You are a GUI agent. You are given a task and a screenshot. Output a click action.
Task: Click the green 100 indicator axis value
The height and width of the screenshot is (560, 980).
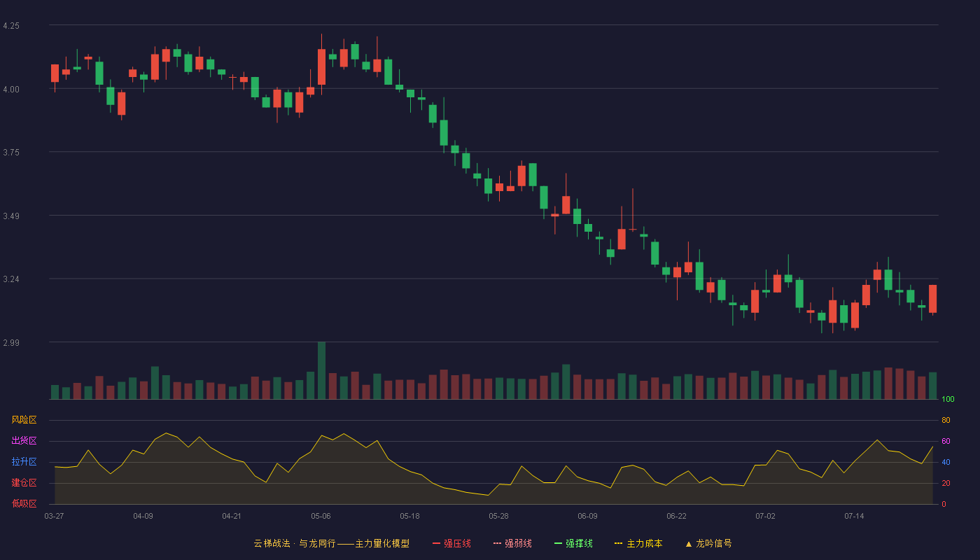948,400
